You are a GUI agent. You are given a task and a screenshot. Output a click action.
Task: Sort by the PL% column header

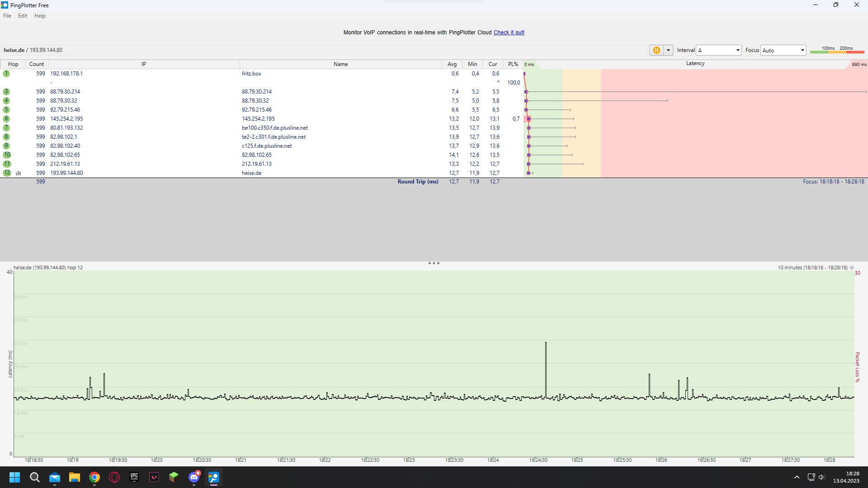513,64
